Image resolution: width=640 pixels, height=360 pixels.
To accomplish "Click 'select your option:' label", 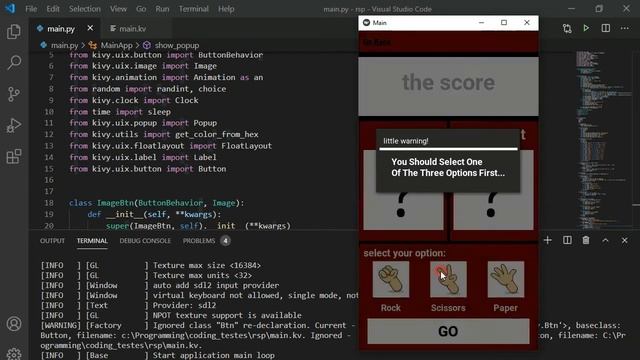I will (404, 253).
